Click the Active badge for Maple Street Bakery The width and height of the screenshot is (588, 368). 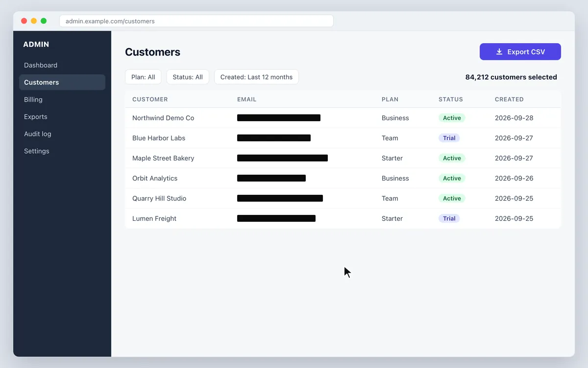click(452, 158)
